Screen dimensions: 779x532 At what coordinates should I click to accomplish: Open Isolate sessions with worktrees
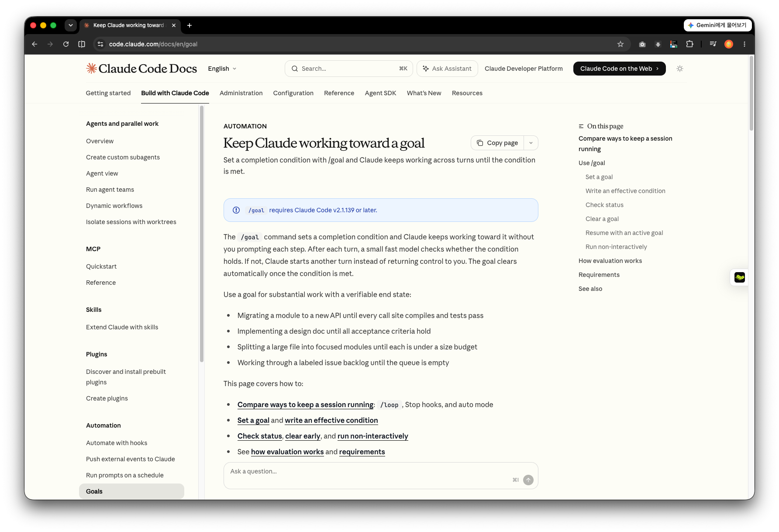tap(131, 222)
